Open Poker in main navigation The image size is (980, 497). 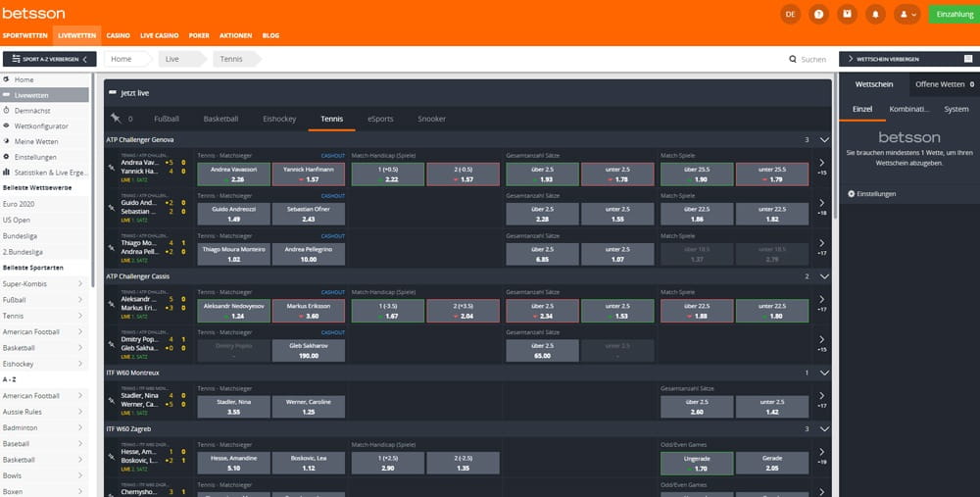199,35
